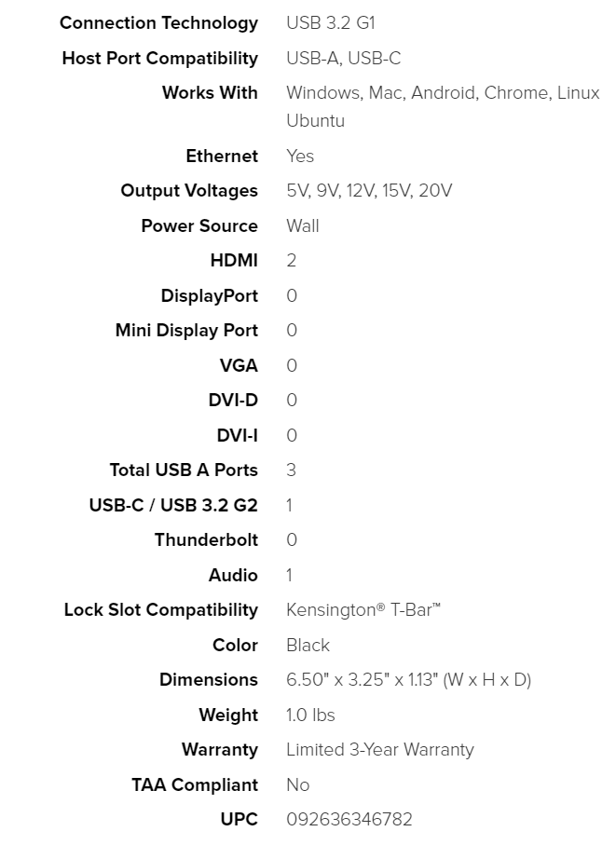Click the HDMI row label

coord(234,261)
